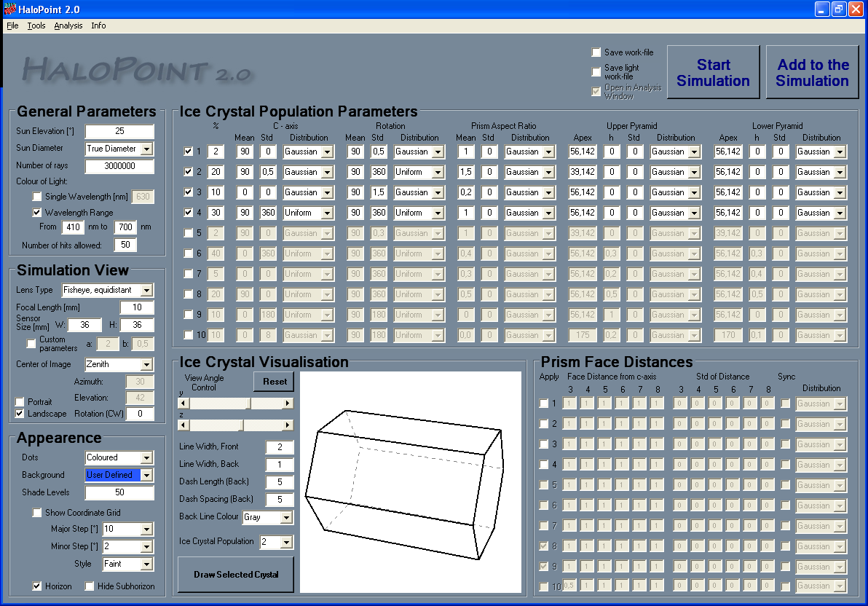Screen dimensions: 868x606
Task: Click y view angle slider thumb
Action: (x=248, y=404)
